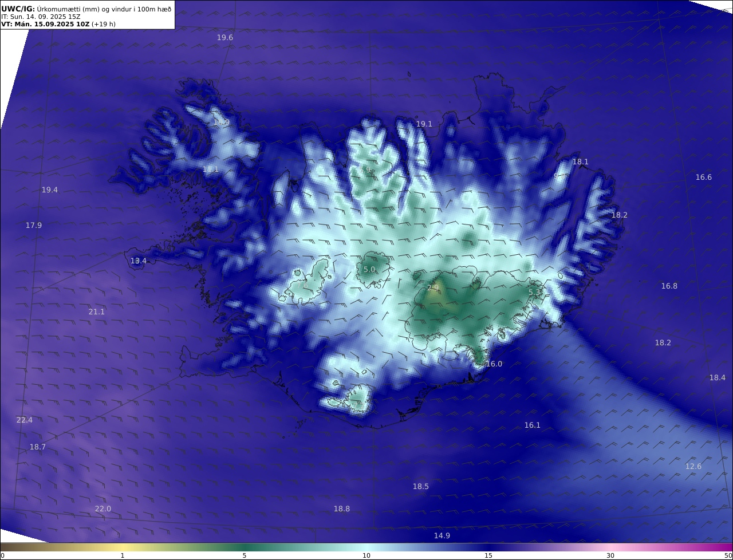Click the colorbar tick labeled 50
Image resolution: width=733 pixels, height=560 pixels.
tap(728, 555)
